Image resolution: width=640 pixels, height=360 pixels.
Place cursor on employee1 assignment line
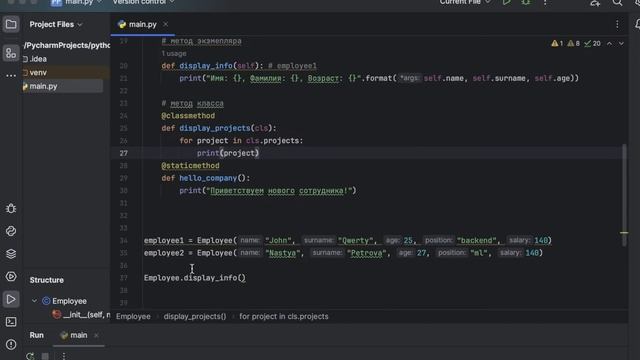pos(348,240)
